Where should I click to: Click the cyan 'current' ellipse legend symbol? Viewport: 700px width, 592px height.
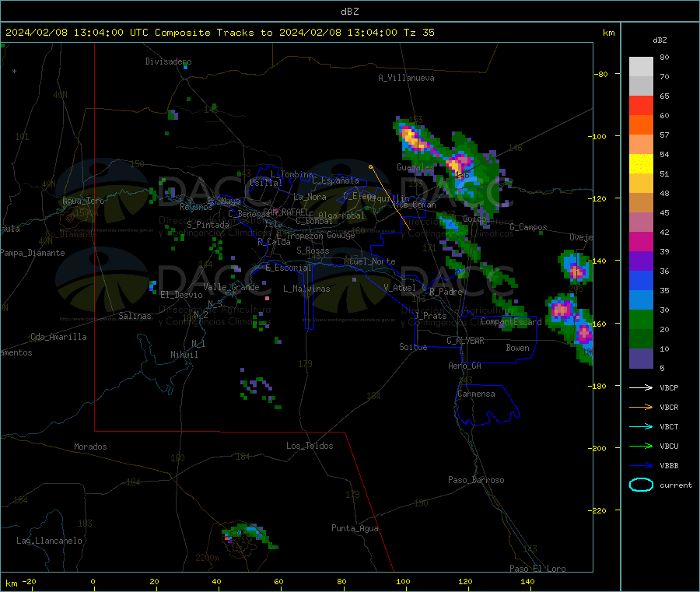click(641, 485)
